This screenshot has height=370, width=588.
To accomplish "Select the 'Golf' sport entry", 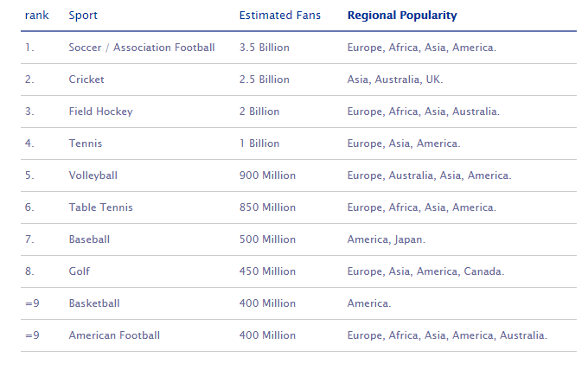I will pos(80,271).
